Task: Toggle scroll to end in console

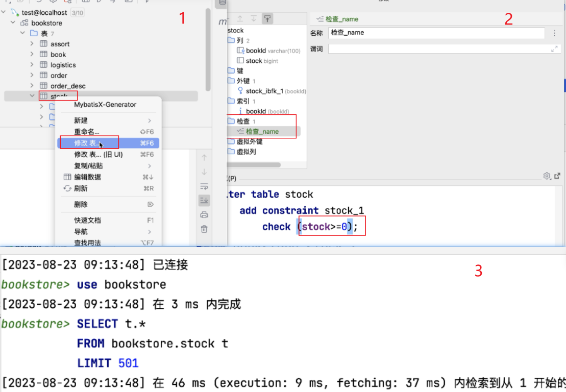Action: coord(204,200)
